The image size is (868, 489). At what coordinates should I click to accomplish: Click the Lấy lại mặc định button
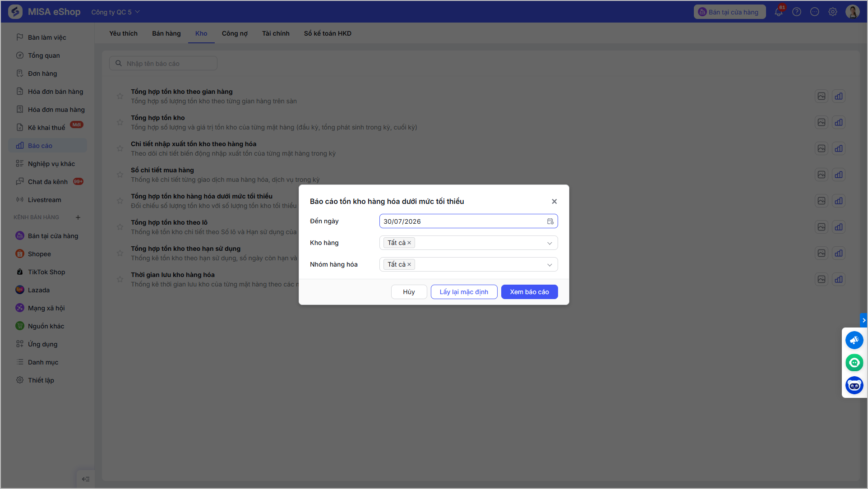click(x=464, y=292)
